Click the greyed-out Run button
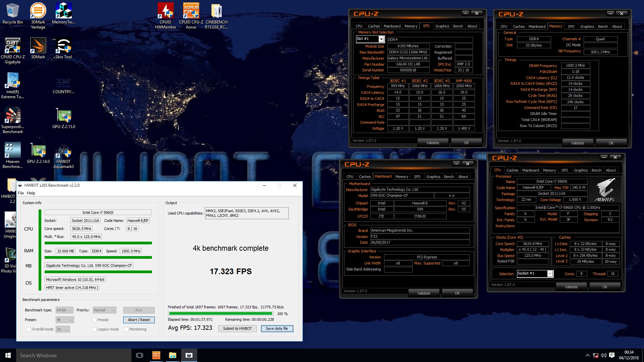644x362 pixels. 139,310
